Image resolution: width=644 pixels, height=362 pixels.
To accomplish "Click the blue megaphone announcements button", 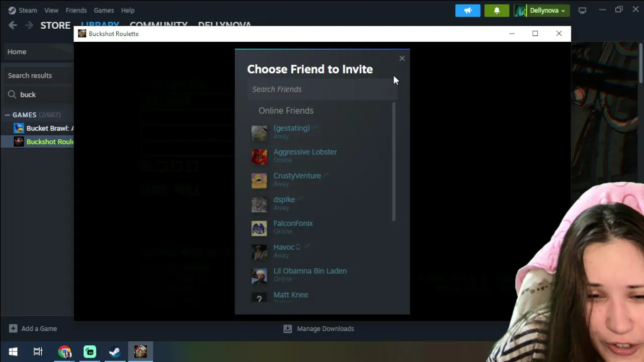I will (468, 10).
